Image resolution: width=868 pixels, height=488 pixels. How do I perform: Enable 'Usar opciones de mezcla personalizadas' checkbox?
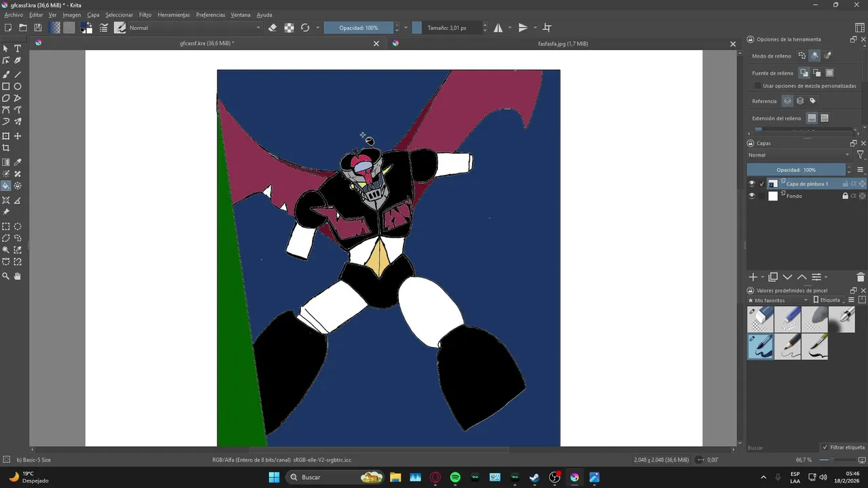point(757,86)
